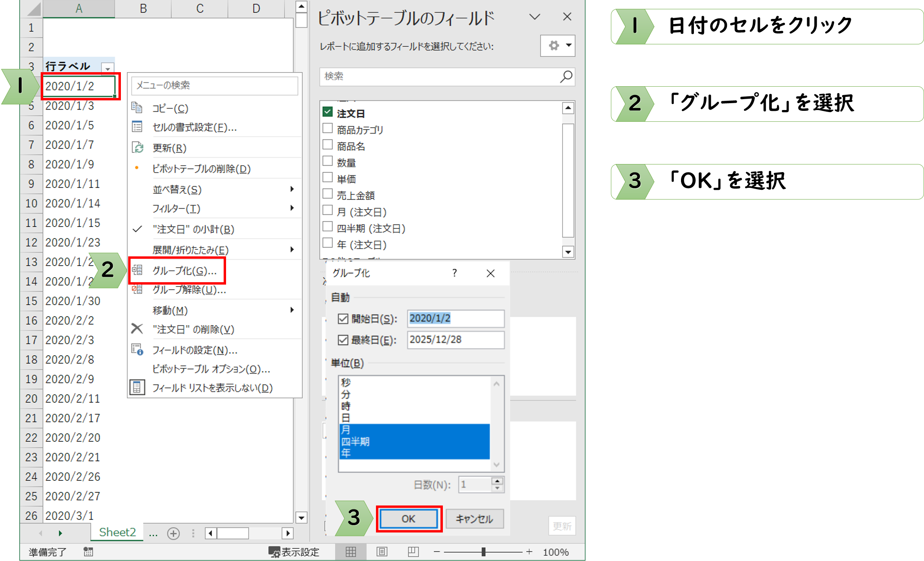Click the 更新 (refresh) icon
This screenshot has width=924, height=561.
[137, 148]
